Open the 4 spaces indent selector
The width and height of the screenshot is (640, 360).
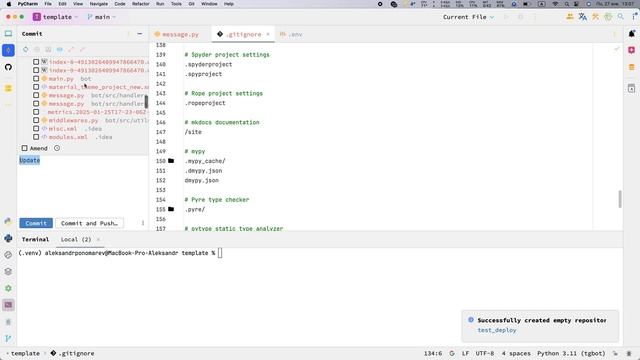coord(516,353)
